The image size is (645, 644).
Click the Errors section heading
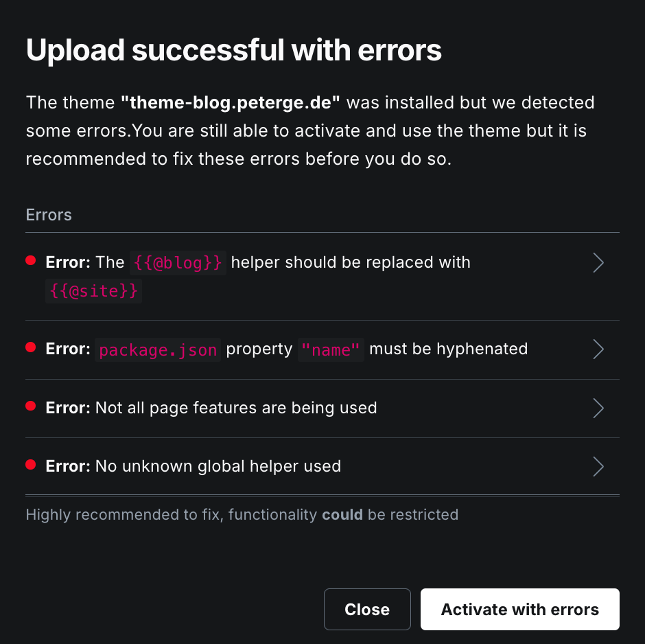pos(49,215)
